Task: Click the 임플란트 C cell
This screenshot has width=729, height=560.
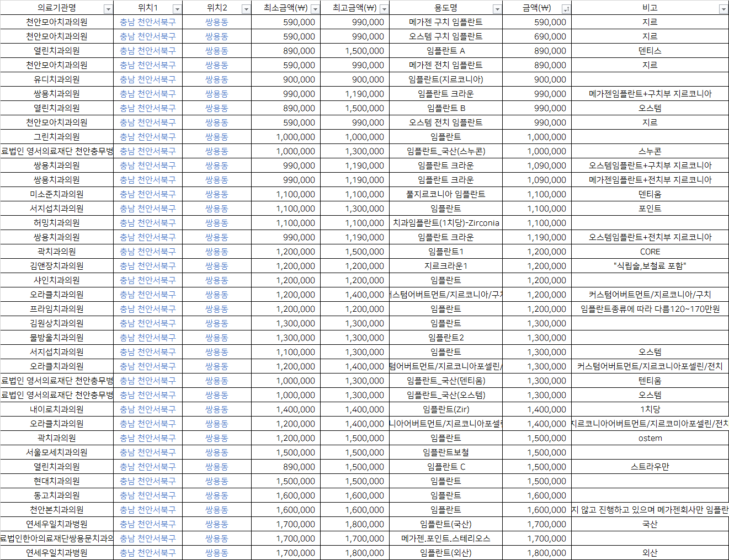Action: [x=446, y=467]
